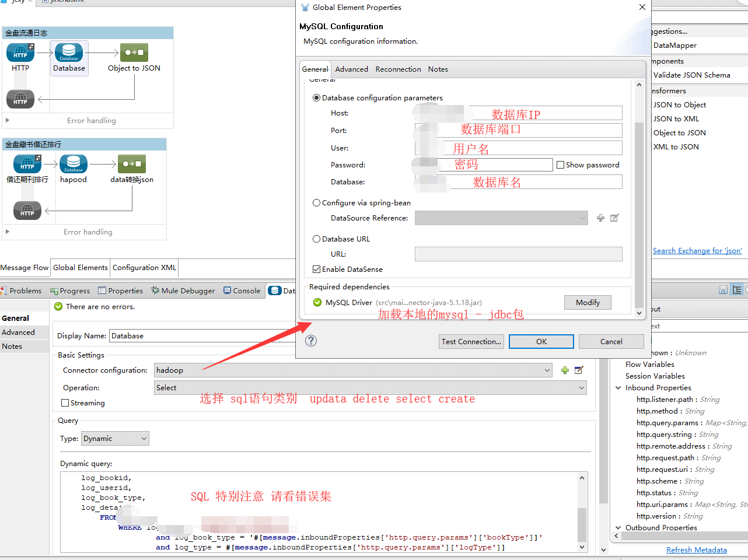Click the Display Name field

pyautogui.click(x=202, y=336)
